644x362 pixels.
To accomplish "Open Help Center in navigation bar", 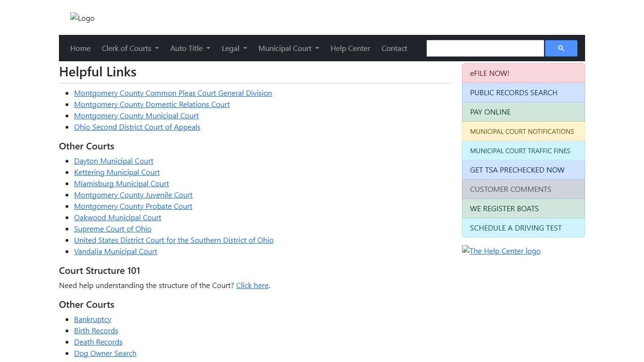I will [x=350, y=48].
